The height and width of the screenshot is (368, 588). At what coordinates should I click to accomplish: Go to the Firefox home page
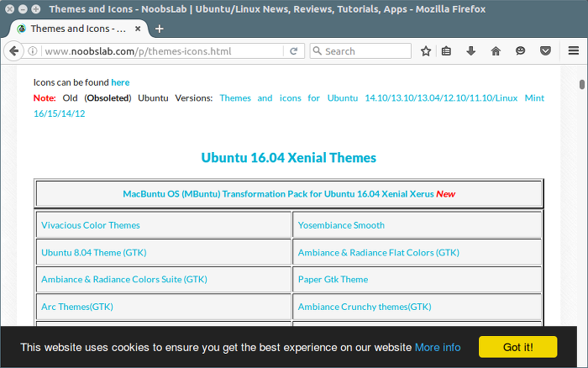coord(496,51)
